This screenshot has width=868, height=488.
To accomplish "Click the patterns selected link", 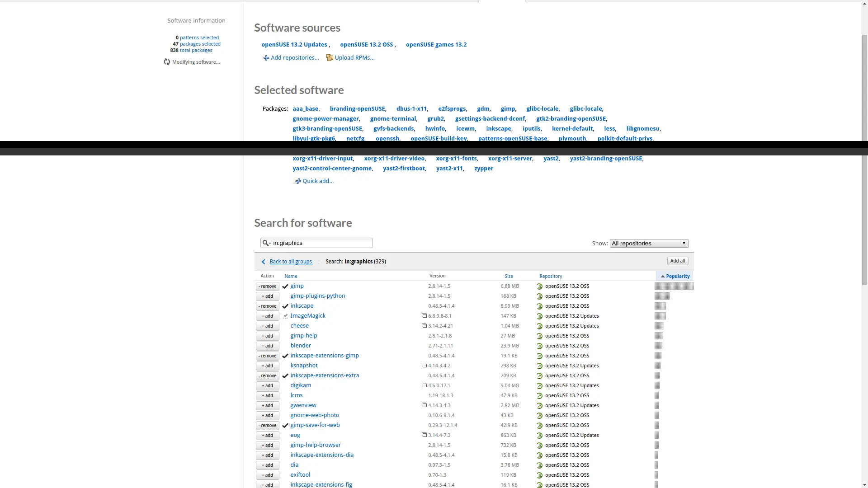I will coord(199,38).
